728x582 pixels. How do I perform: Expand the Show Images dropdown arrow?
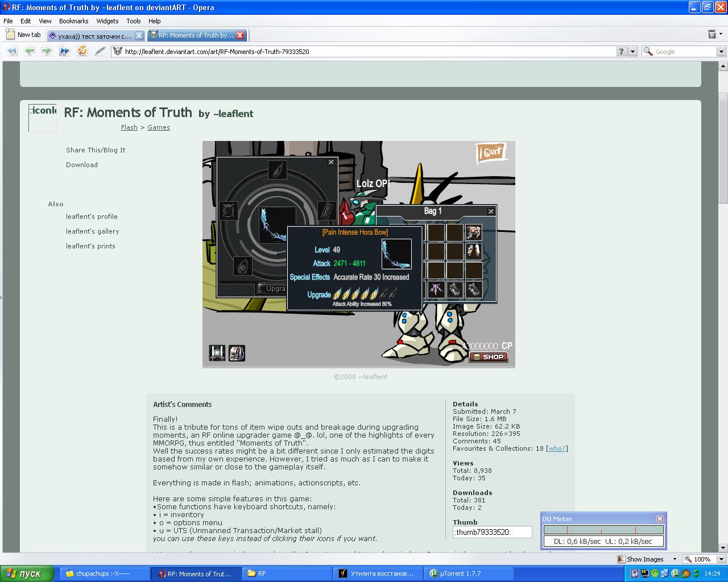click(x=675, y=559)
